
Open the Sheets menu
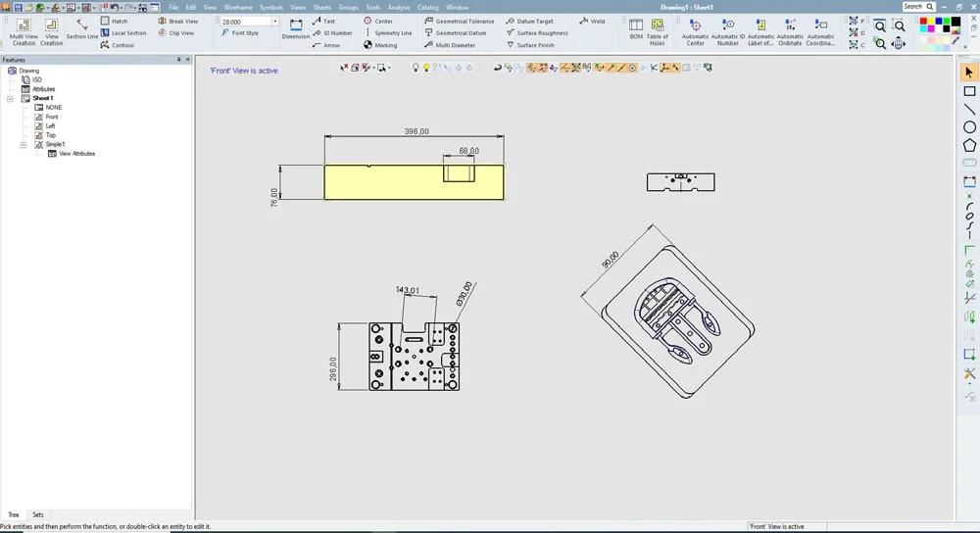(x=321, y=8)
